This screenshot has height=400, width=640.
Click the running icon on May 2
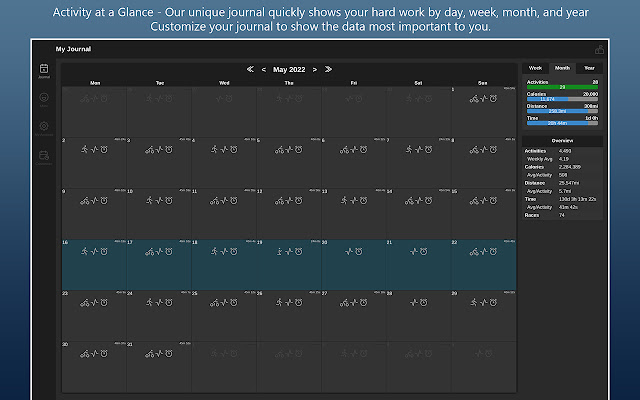[83, 150]
